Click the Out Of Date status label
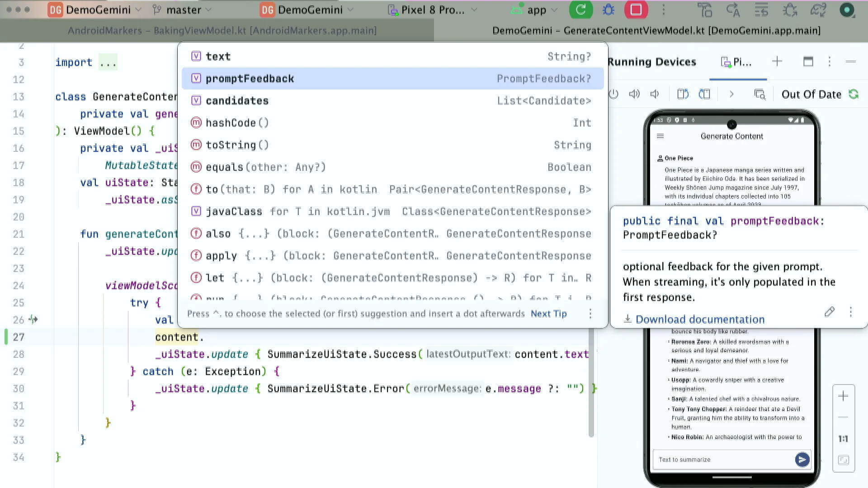Image resolution: width=868 pixels, height=488 pixels. click(x=811, y=94)
